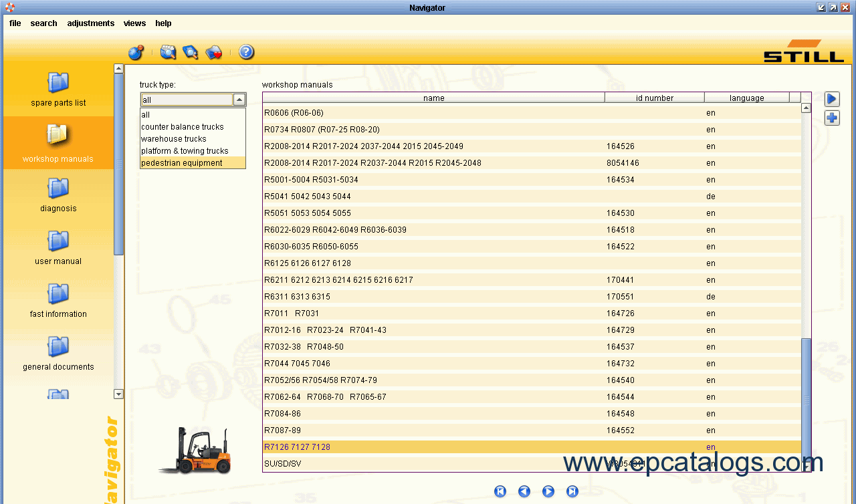Click the table vertical scrollbar thumb
This screenshot has width=856, height=504.
click(x=806, y=399)
